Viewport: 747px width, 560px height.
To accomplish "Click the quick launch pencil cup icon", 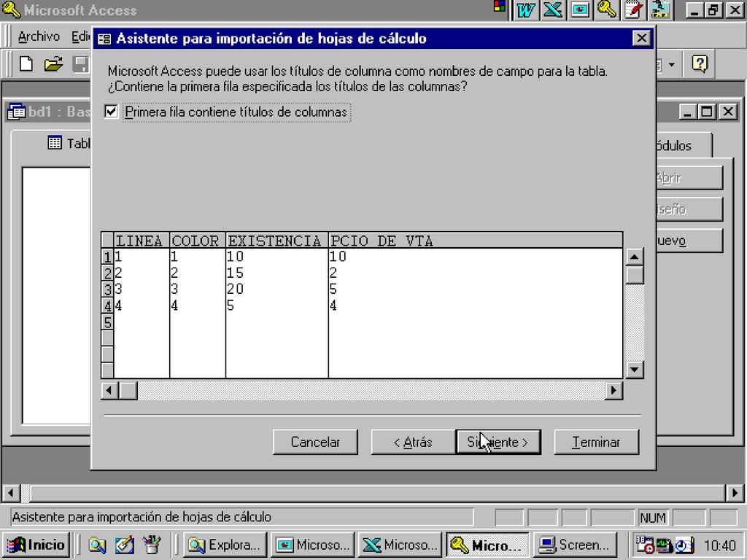I will pos(152,545).
